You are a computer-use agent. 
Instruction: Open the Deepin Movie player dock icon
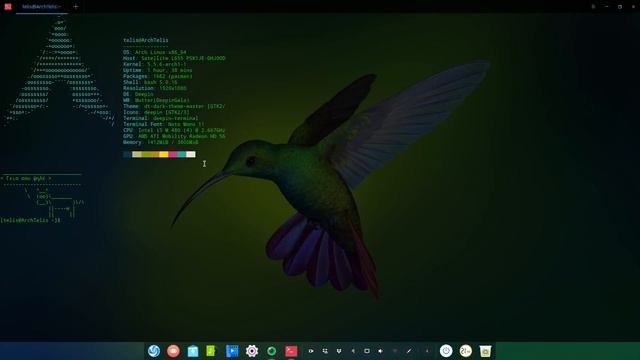point(232,351)
